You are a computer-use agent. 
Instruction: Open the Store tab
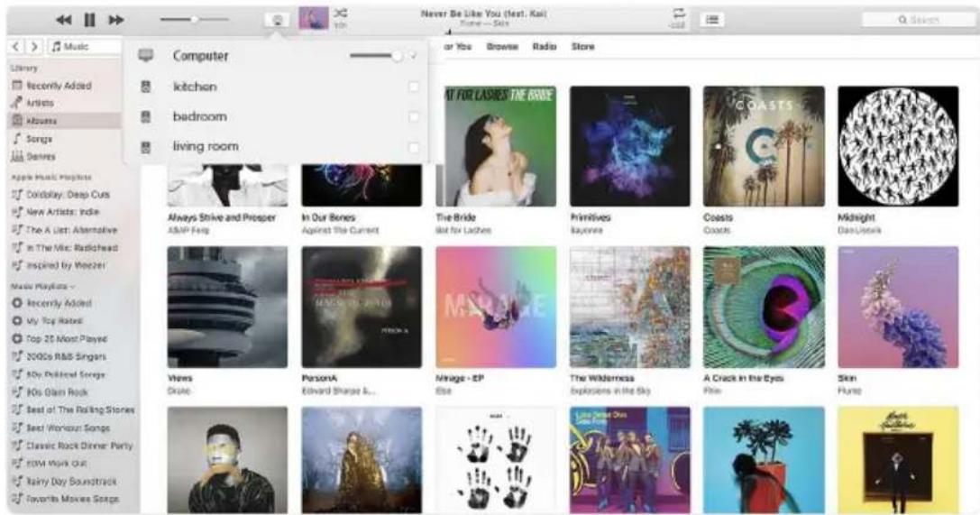pyautogui.click(x=582, y=46)
